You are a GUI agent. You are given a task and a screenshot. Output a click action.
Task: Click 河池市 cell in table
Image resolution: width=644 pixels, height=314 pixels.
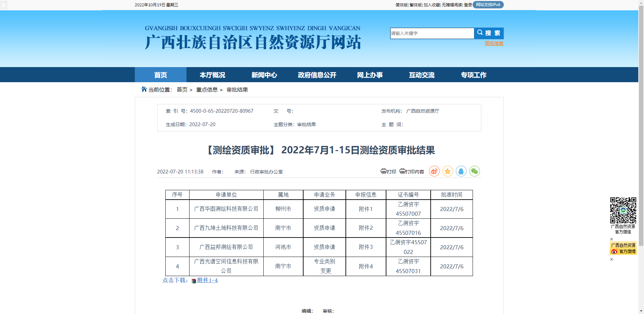coord(283,247)
